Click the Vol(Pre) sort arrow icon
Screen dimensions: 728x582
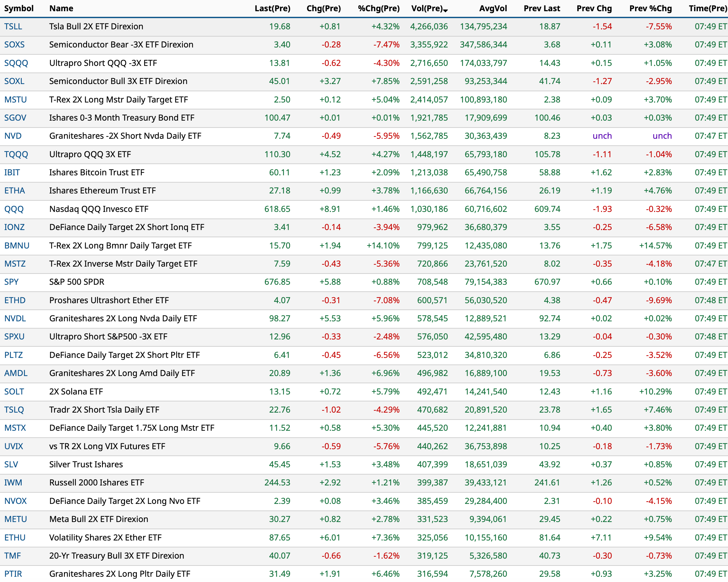coord(445,11)
